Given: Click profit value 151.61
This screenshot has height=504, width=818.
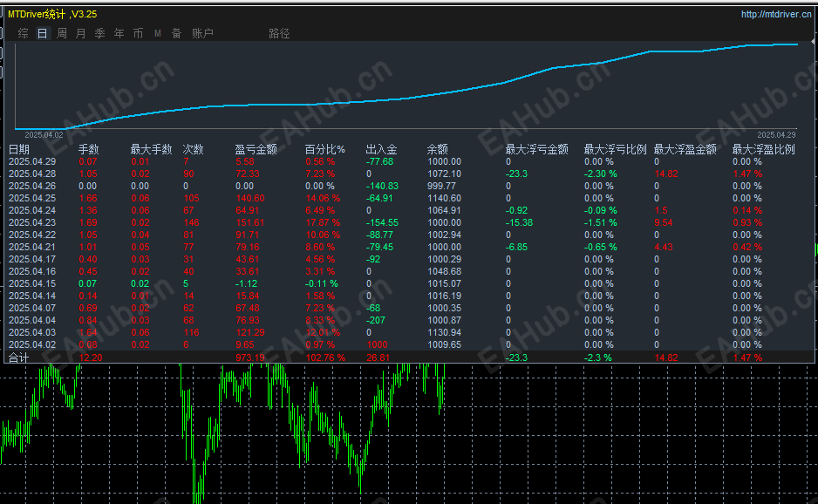Looking at the screenshot, I should 250,222.
